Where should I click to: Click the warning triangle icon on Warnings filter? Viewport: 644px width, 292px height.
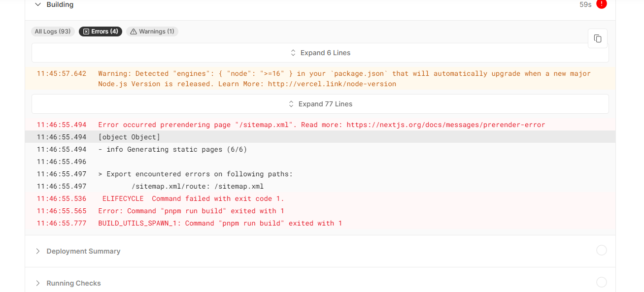(x=133, y=31)
